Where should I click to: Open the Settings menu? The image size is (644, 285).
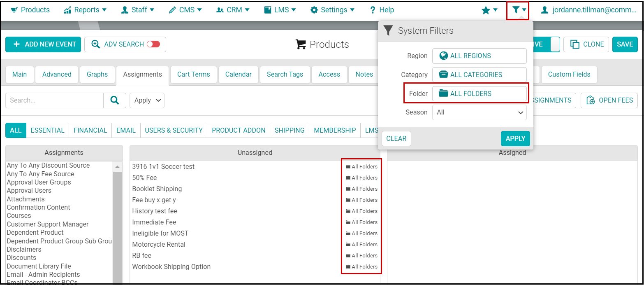(333, 10)
